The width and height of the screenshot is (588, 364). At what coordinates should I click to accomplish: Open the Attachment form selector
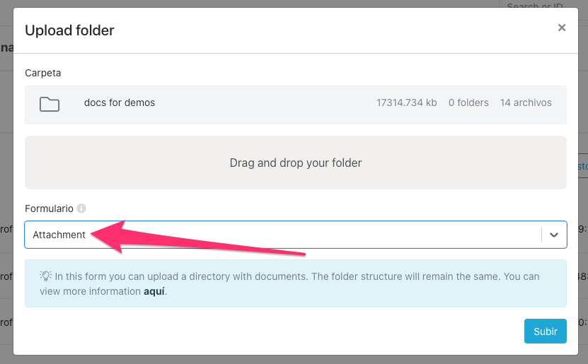tap(283, 235)
